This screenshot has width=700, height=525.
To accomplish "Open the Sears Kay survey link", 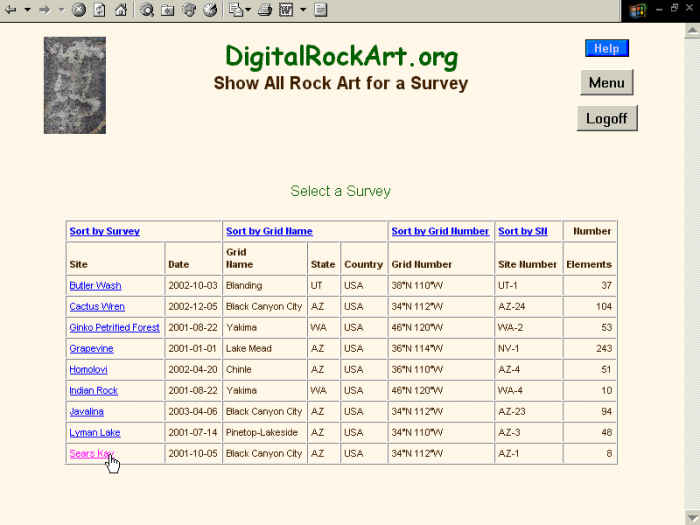I will click(91, 454).
